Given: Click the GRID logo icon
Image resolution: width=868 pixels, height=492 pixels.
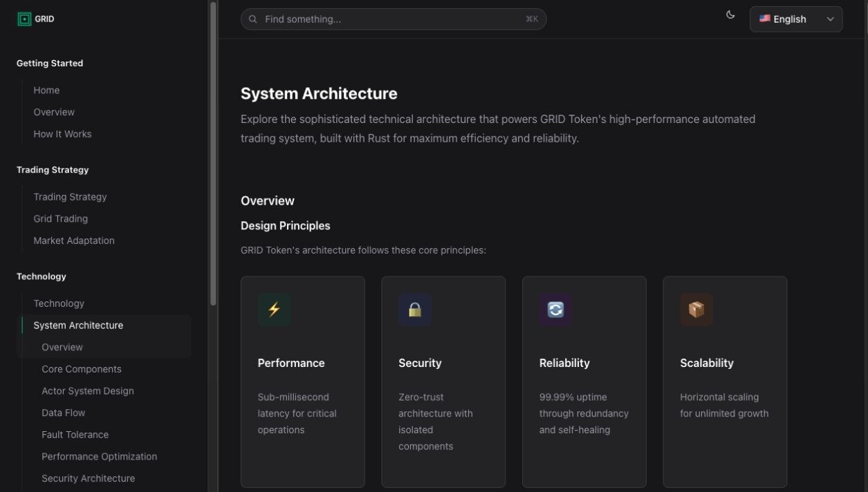Looking at the screenshot, I should (x=24, y=19).
